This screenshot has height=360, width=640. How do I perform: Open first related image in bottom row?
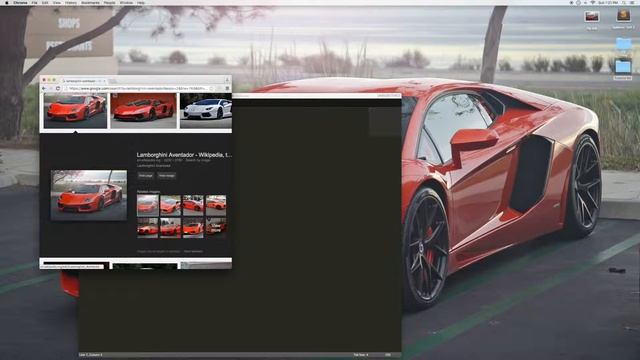[147, 227]
